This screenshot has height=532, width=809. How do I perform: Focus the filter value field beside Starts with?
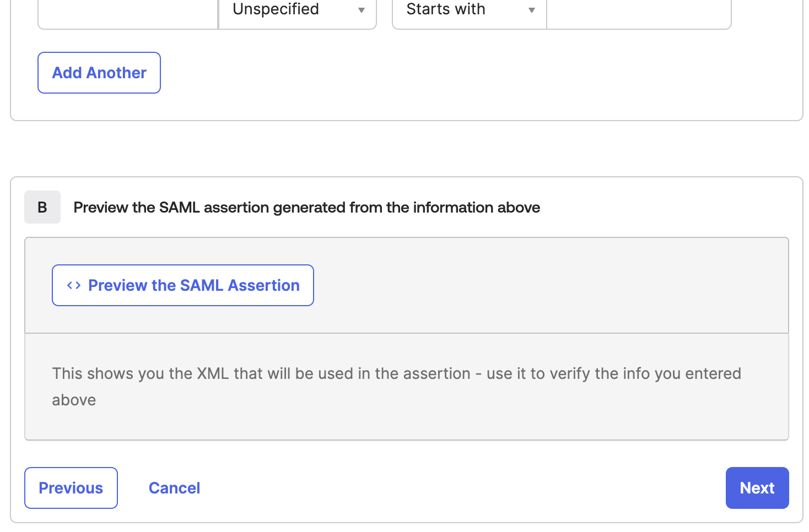639,10
